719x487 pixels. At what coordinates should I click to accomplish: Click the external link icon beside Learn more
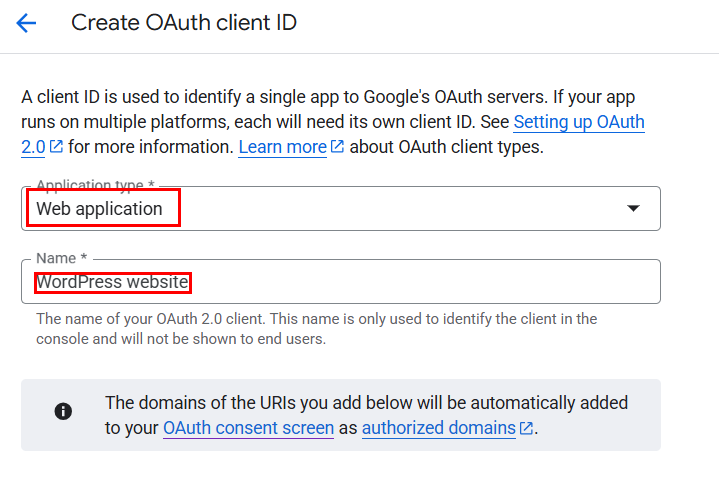337,147
